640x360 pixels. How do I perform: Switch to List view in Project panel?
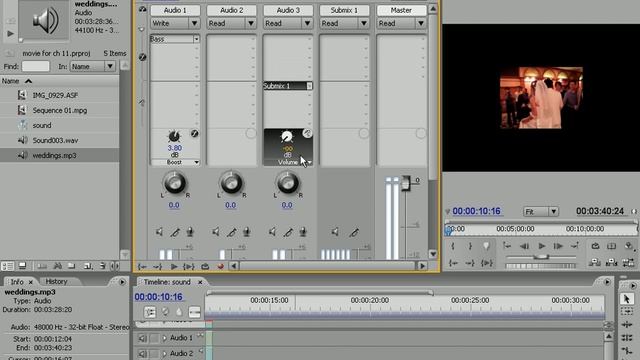pyautogui.click(x=7, y=266)
